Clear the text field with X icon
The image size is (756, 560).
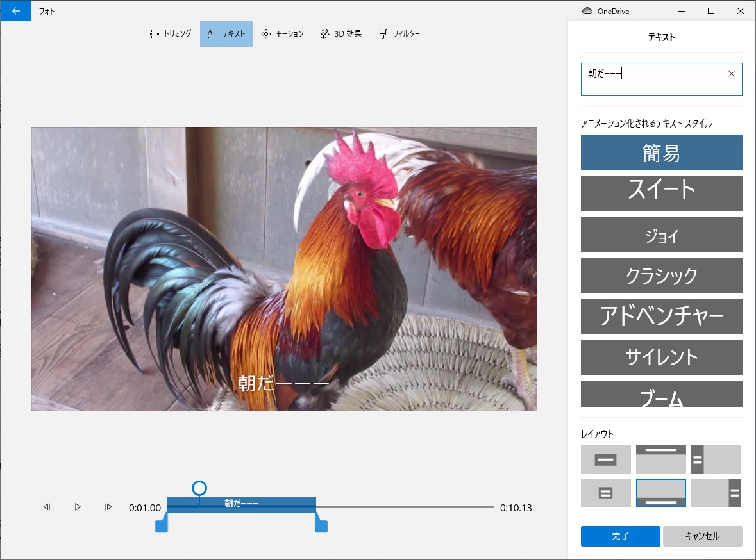732,74
